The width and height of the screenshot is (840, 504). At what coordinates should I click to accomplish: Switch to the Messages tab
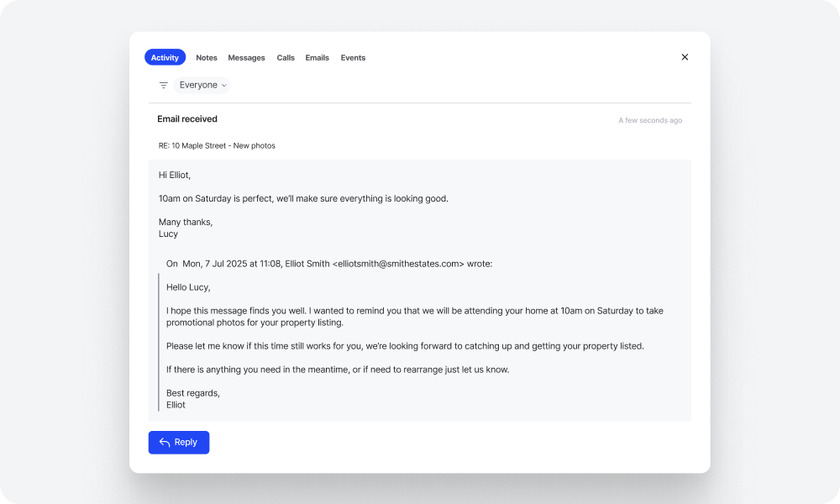[246, 57]
